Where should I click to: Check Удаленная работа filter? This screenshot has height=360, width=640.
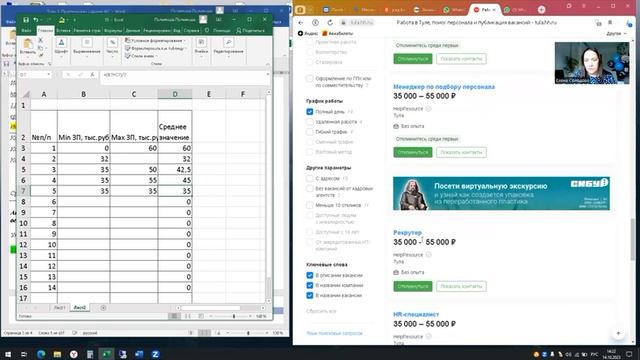click(310, 122)
